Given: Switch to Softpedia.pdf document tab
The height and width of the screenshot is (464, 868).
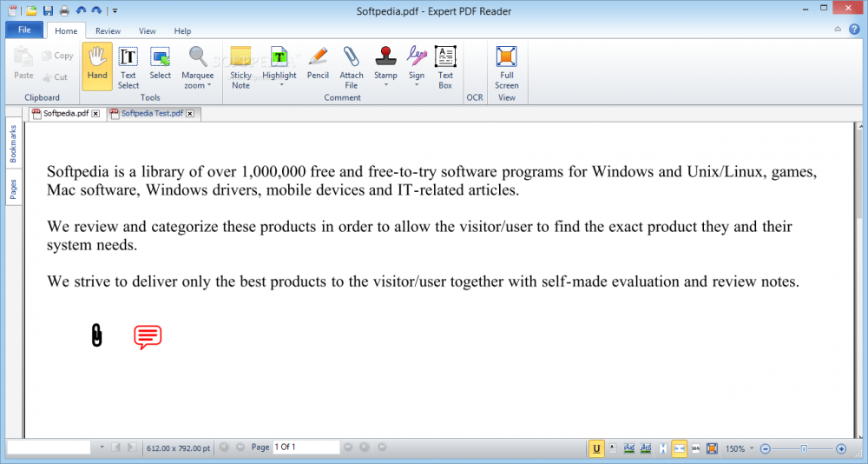Looking at the screenshot, I should 66,113.
